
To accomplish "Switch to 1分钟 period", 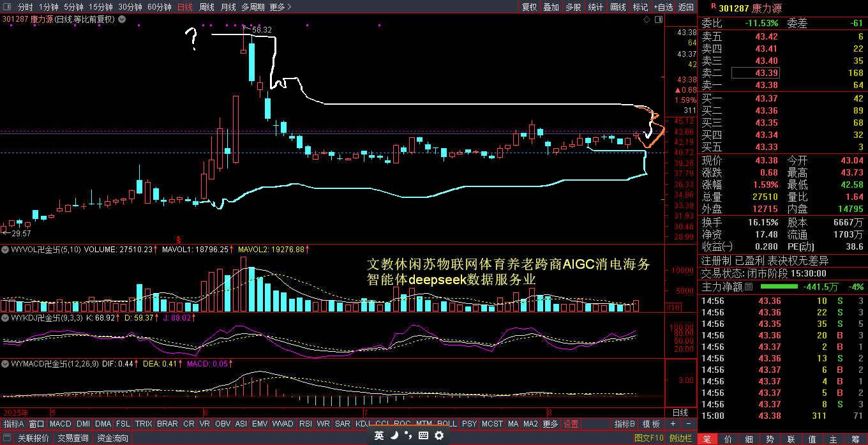I will 49,7.
